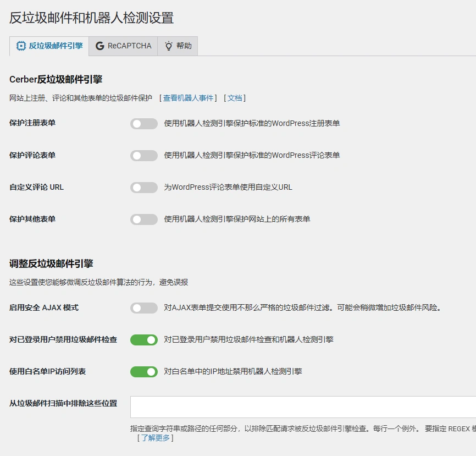
Task: Click the chip icon on 反垃圾邮件引擎 tab
Action: [20, 46]
